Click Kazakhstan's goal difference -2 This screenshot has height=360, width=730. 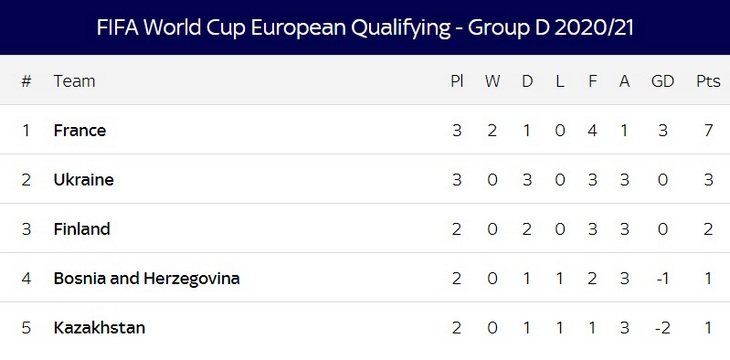pyautogui.click(x=662, y=328)
